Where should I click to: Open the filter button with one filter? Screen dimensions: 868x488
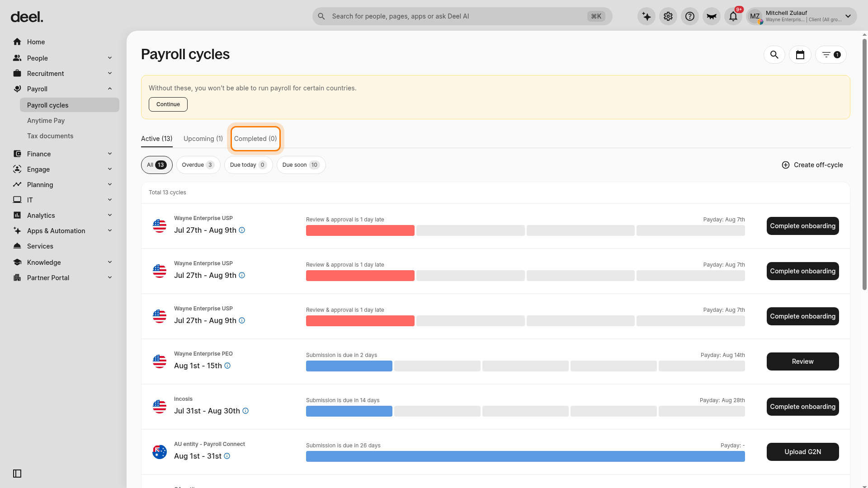[831, 55]
